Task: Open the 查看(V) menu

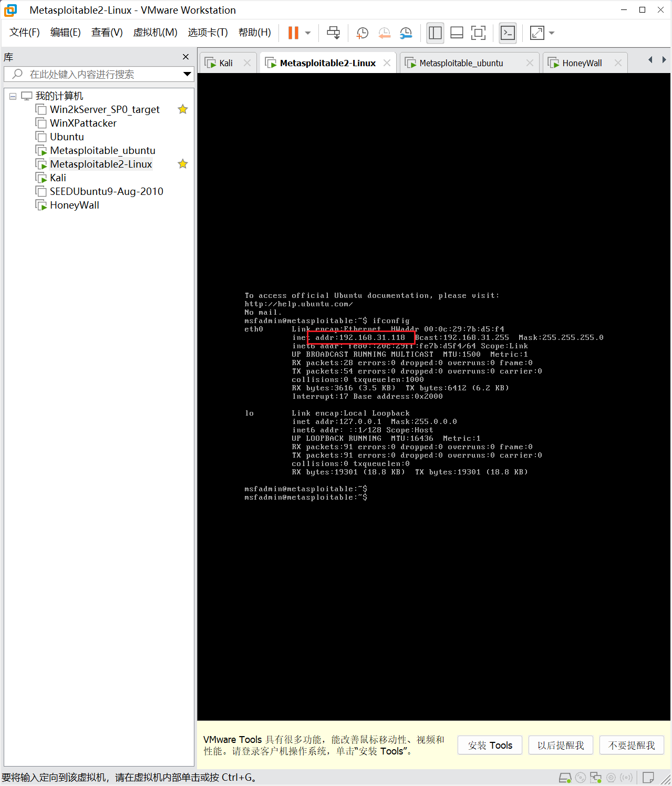Action: (x=107, y=33)
